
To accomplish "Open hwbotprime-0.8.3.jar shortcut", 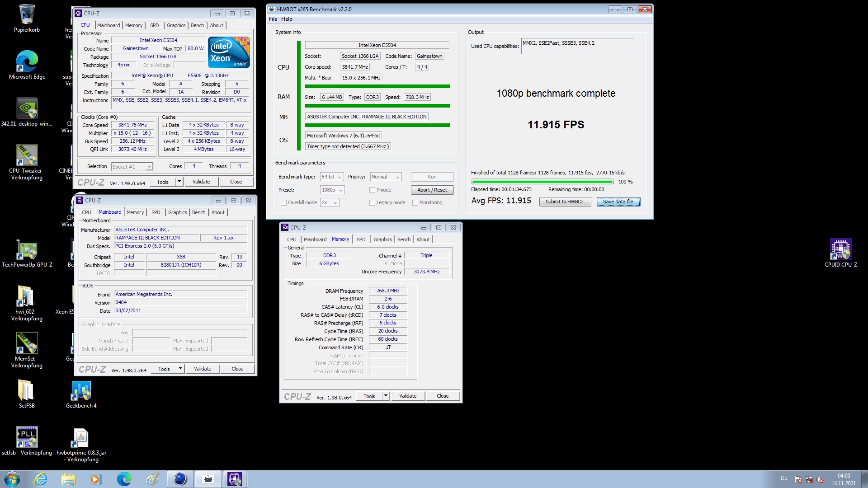I will (81, 445).
